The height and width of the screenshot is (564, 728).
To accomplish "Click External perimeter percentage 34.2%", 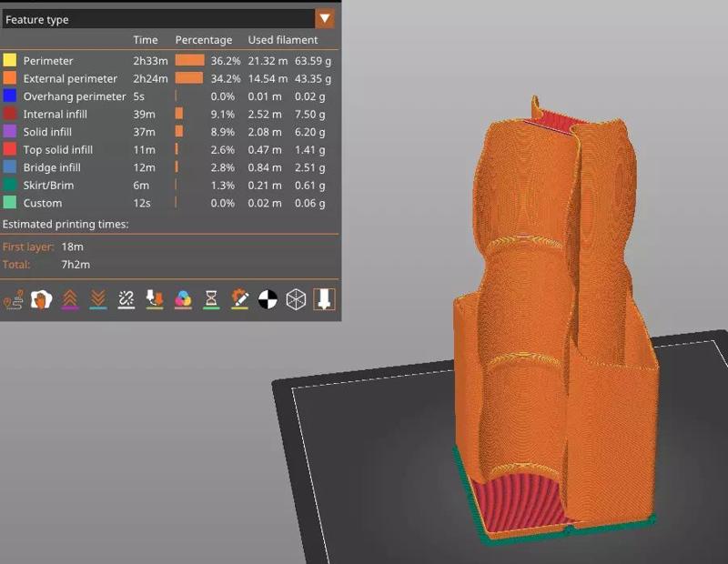I will (x=226, y=78).
